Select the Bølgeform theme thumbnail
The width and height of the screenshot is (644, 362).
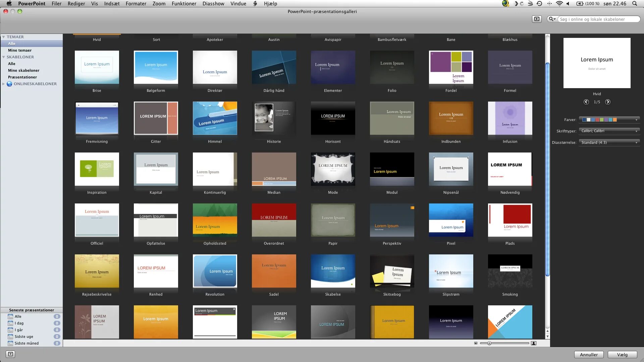click(x=156, y=67)
